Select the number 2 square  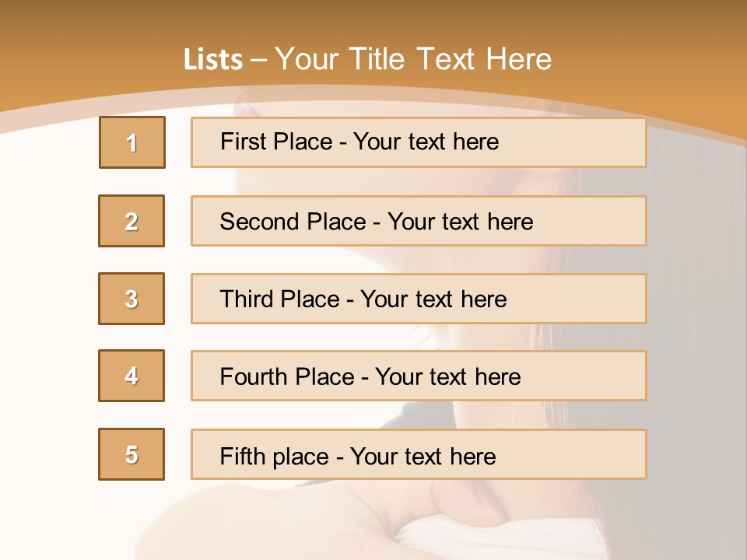point(132,221)
